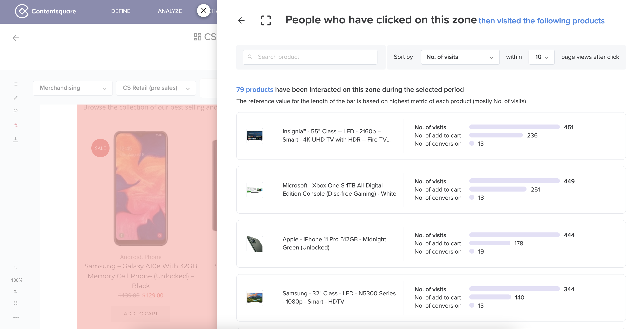
Task: Close the side panel with X button
Action: tap(204, 10)
